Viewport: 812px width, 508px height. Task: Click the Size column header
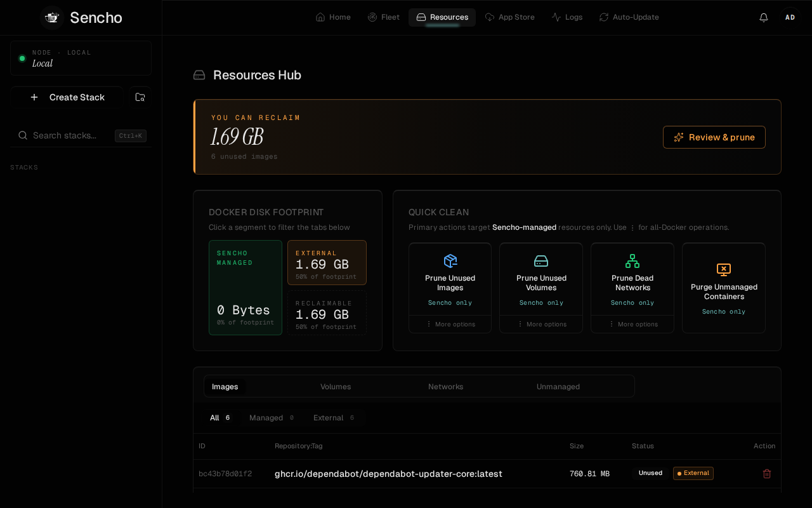click(577, 446)
